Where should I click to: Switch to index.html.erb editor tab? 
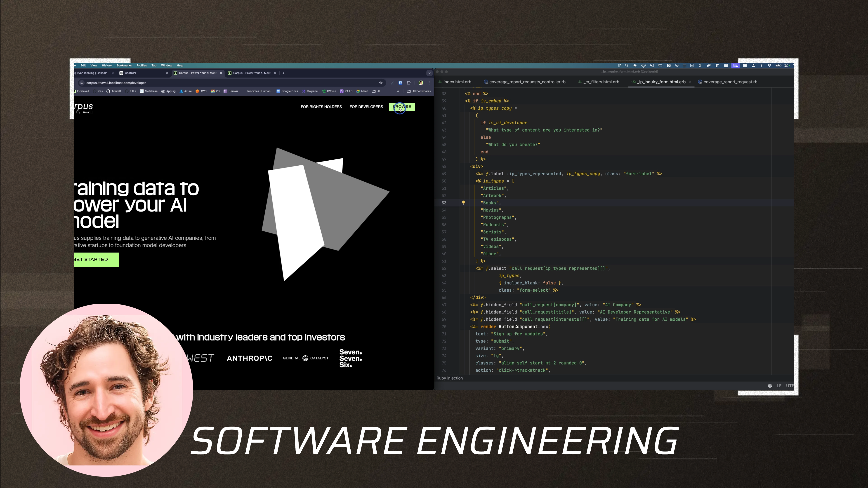coord(455,82)
